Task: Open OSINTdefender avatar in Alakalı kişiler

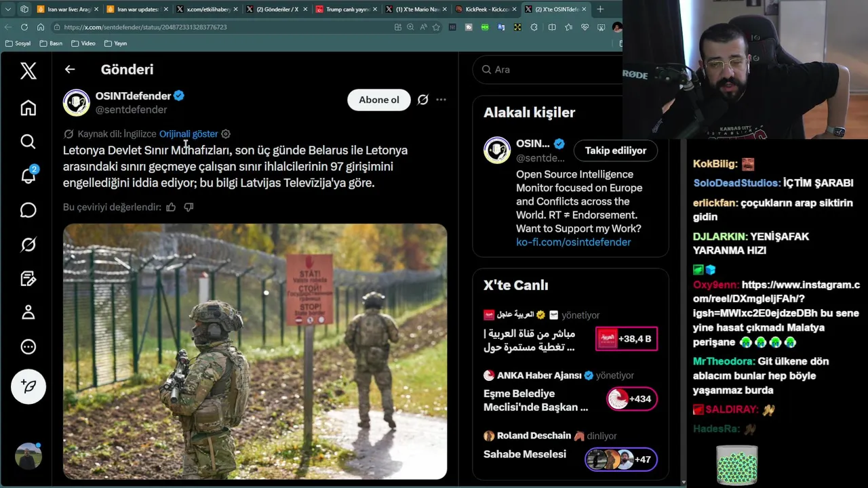Action: point(497,150)
